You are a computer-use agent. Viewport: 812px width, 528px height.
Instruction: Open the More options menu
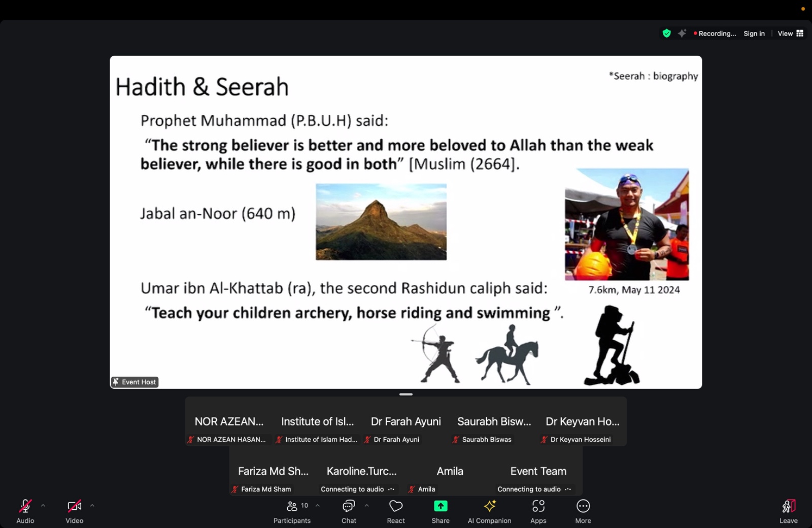click(x=583, y=511)
